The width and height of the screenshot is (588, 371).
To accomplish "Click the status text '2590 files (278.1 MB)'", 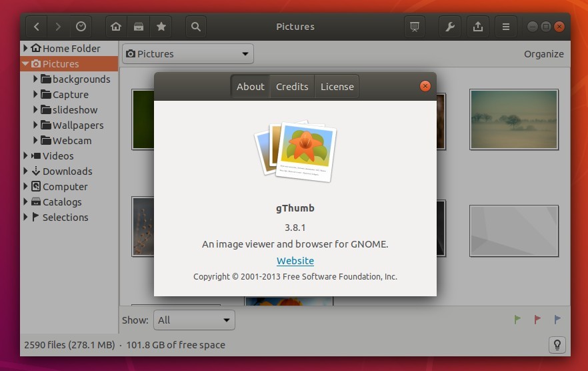I will pos(69,345).
